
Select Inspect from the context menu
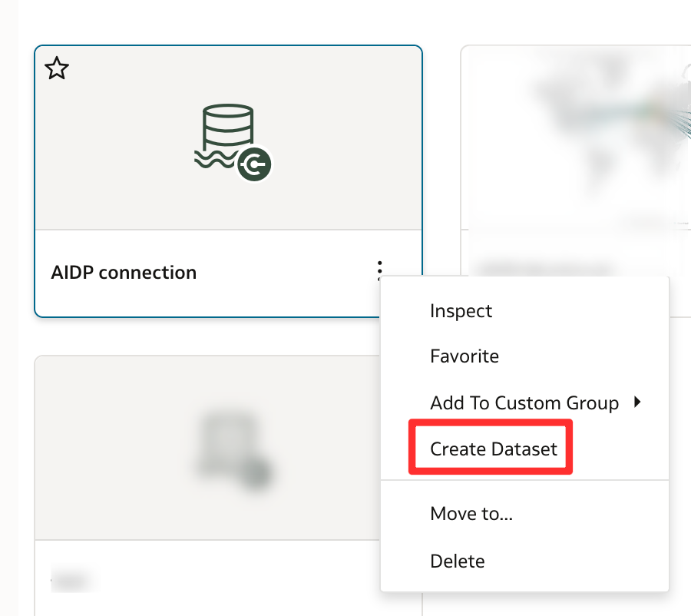point(461,311)
